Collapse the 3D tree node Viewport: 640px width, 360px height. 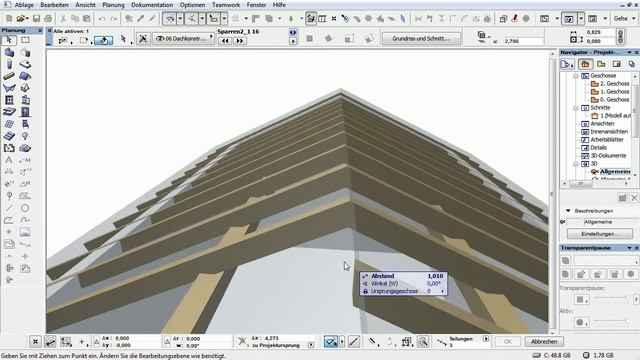pyautogui.click(x=576, y=164)
